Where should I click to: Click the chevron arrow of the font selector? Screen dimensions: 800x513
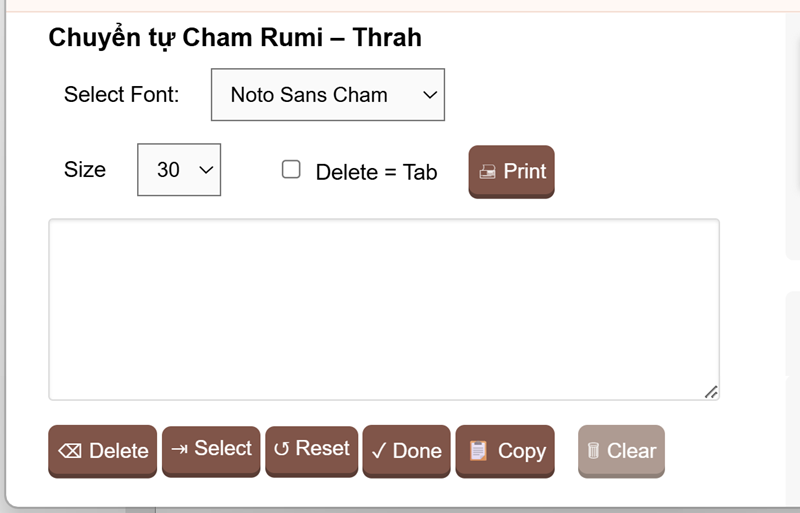tap(430, 95)
